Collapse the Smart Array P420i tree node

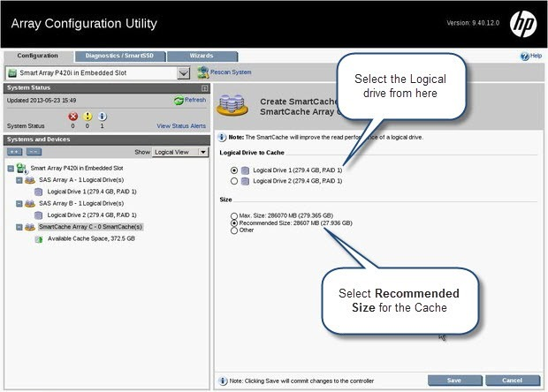click(x=11, y=169)
